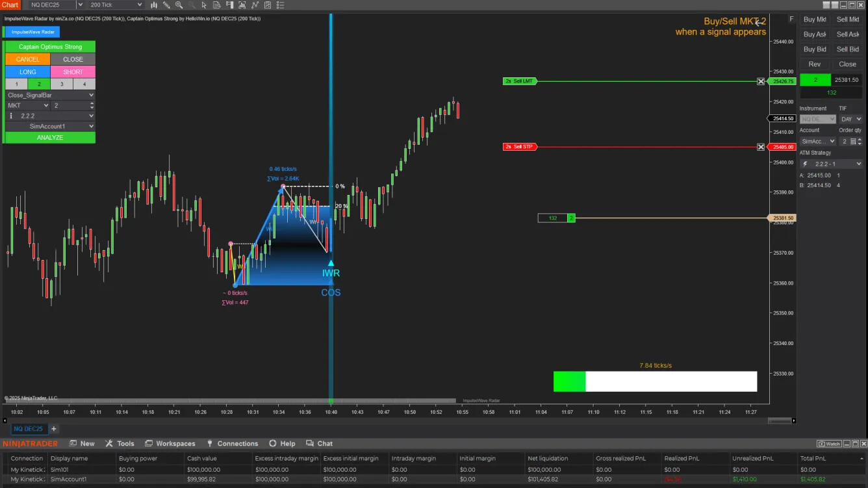Click the green ANALYZE button
868x488 pixels.
coord(50,138)
